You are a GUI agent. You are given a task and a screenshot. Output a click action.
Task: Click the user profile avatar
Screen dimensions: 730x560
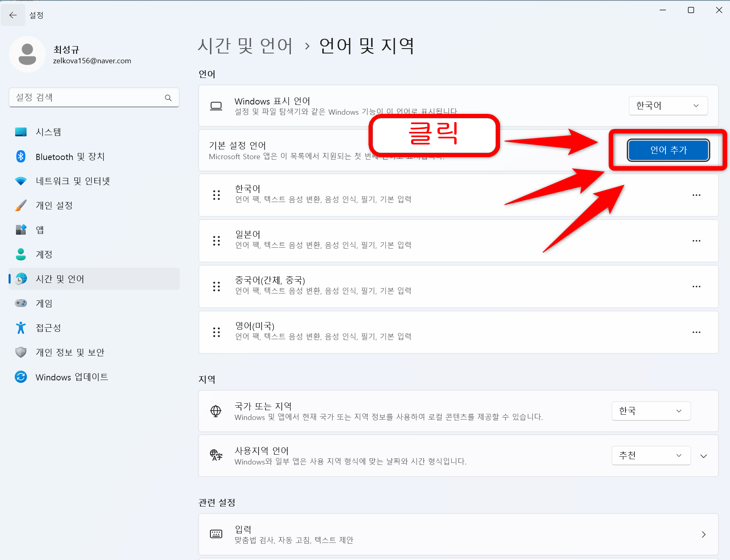pos(27,54)
